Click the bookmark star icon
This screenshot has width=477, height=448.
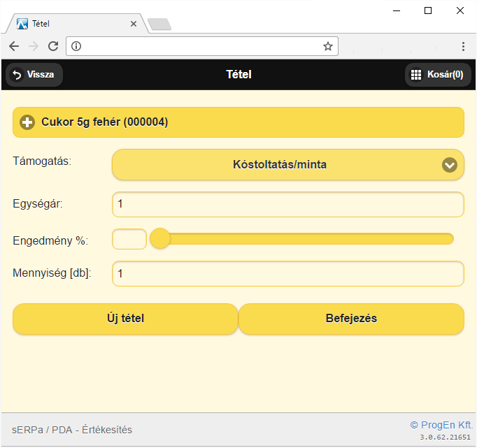pyautogui.click(x=327, y=46)
